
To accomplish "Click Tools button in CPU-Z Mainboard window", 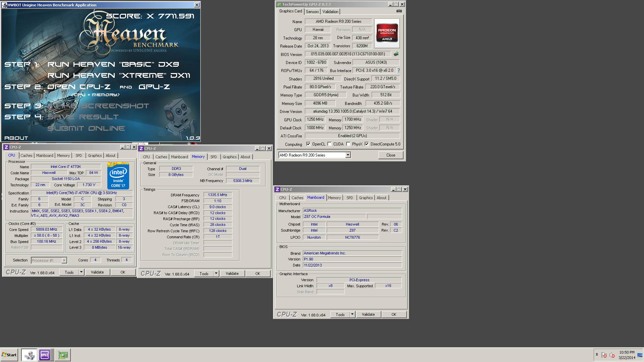I will pyautogui.click(x=340, y=314).
